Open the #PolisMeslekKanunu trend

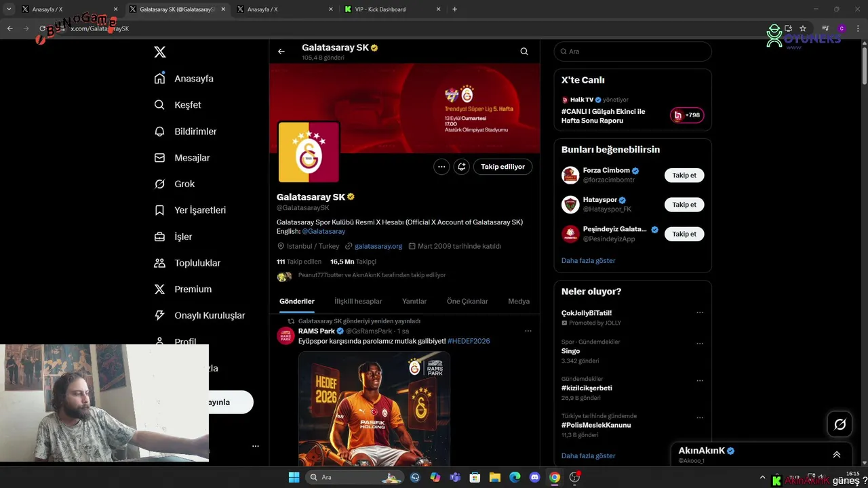point(596,426)
